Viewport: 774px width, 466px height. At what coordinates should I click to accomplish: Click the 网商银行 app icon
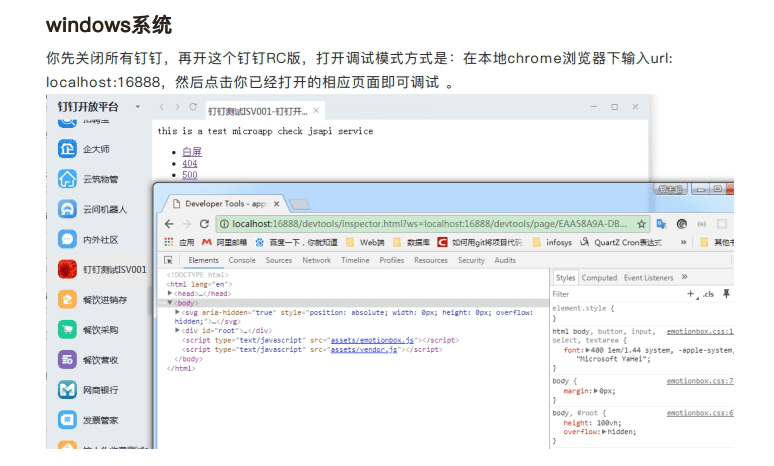(x=100, y=389)
